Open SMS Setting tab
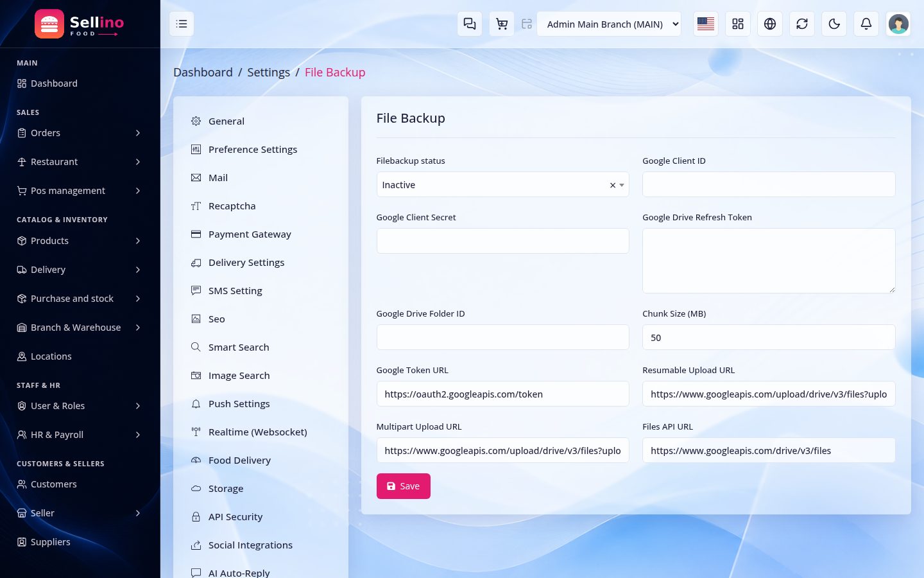Viewport: 924px width, 578px height. pos(261,291)
